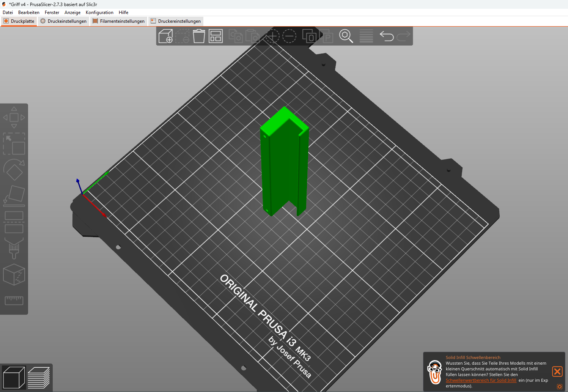Screen dimensions: 568x392
Task: Select the Paint-on supports brush tool
Action: pos(14,248)
